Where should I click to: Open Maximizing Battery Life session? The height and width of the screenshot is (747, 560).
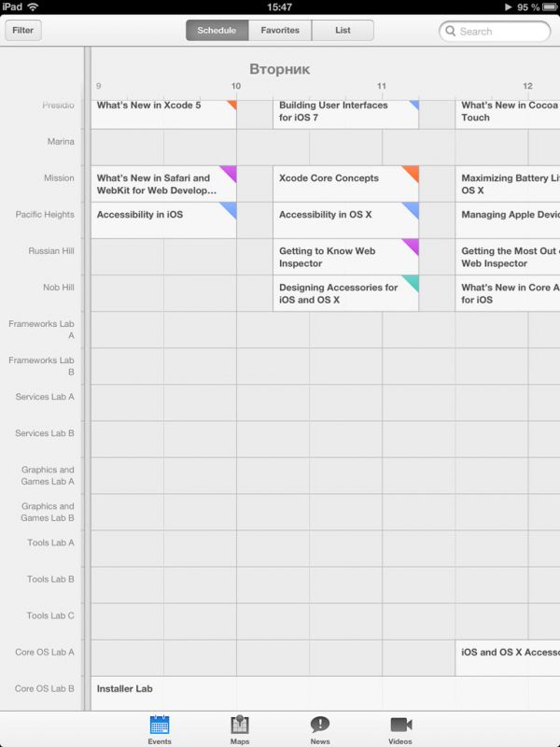coord(508,184)
